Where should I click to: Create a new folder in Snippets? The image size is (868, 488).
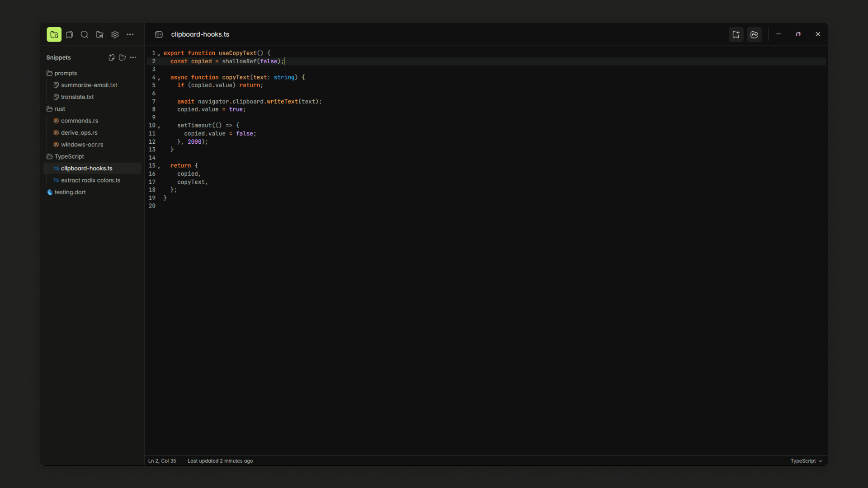[122, 57]
